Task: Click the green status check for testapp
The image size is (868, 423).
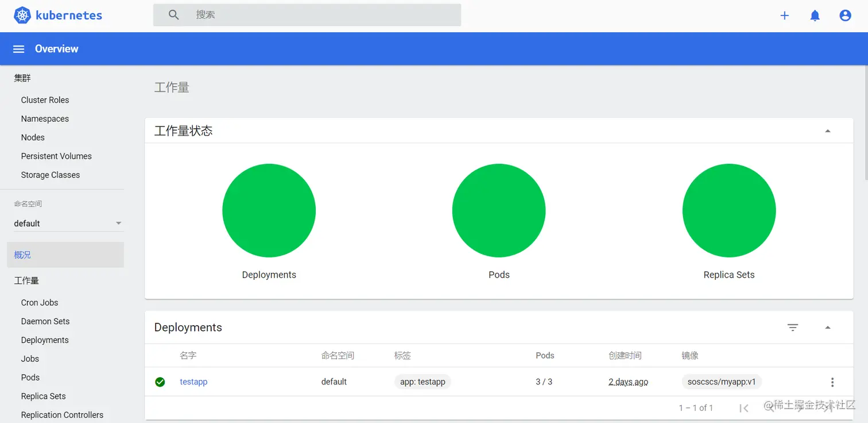Action: 160,382
